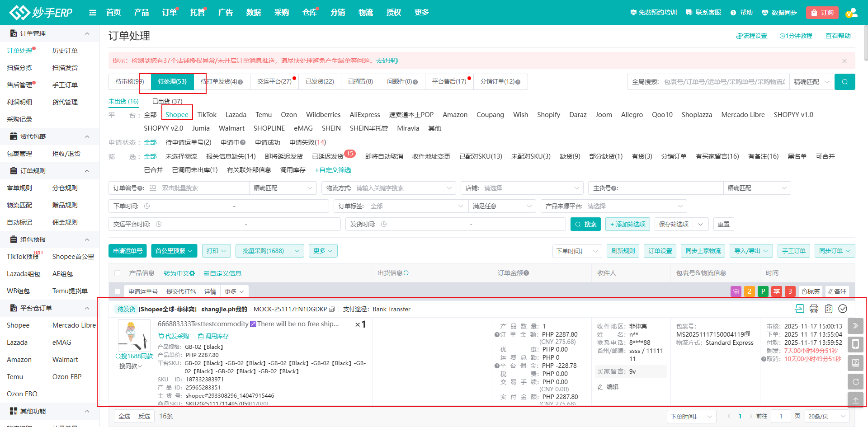Viewport: 868px width, 427px height.
Task: Open the hamburger menu beside the 妙手ERP logo
Action: click(93, 13)
